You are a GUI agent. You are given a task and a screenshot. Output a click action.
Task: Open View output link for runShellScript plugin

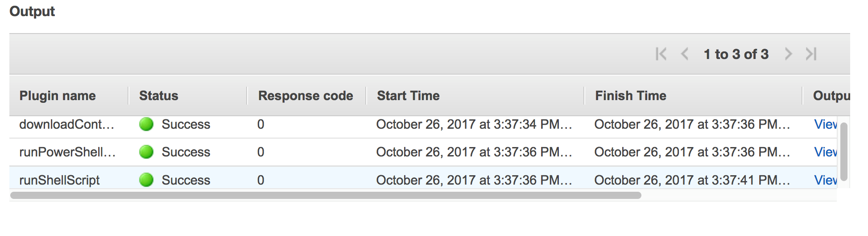(826, 180)
